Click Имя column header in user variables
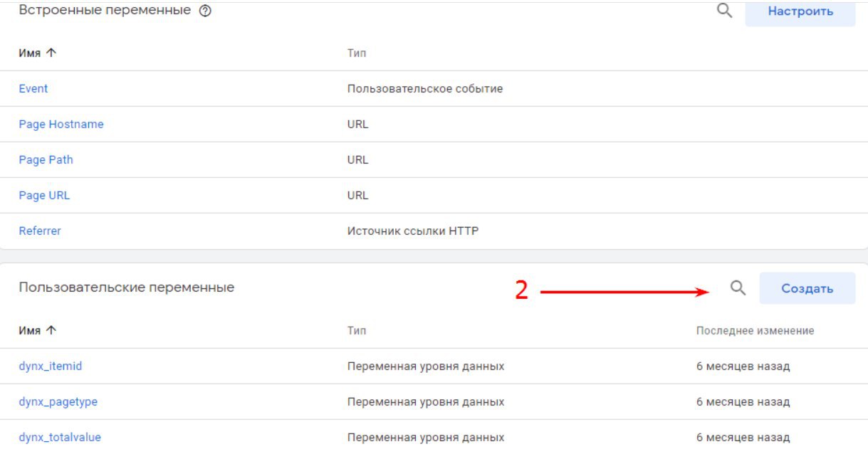 pos(29,331)
